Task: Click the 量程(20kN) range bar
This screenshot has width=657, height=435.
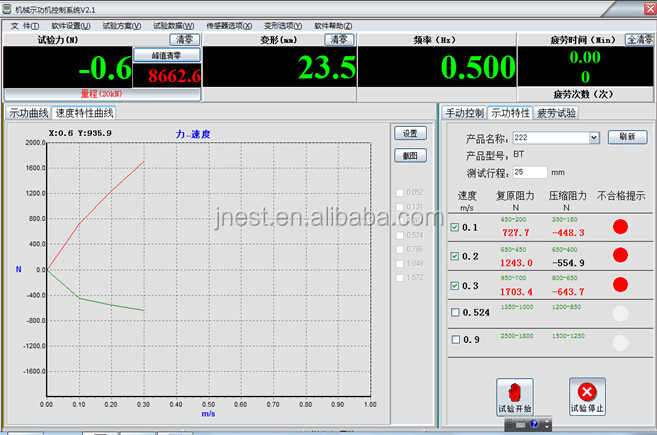Action: pyautogui.click(x=102, y=93)
